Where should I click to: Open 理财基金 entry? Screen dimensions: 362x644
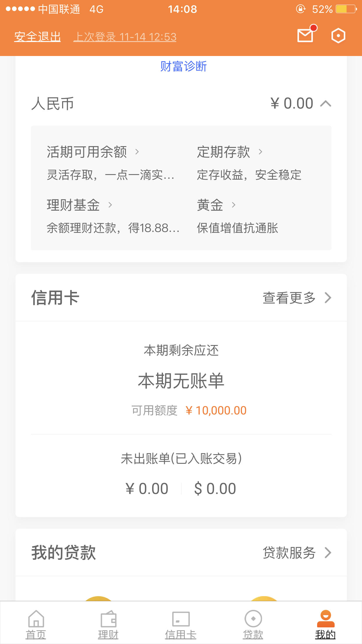pos(80,205)
